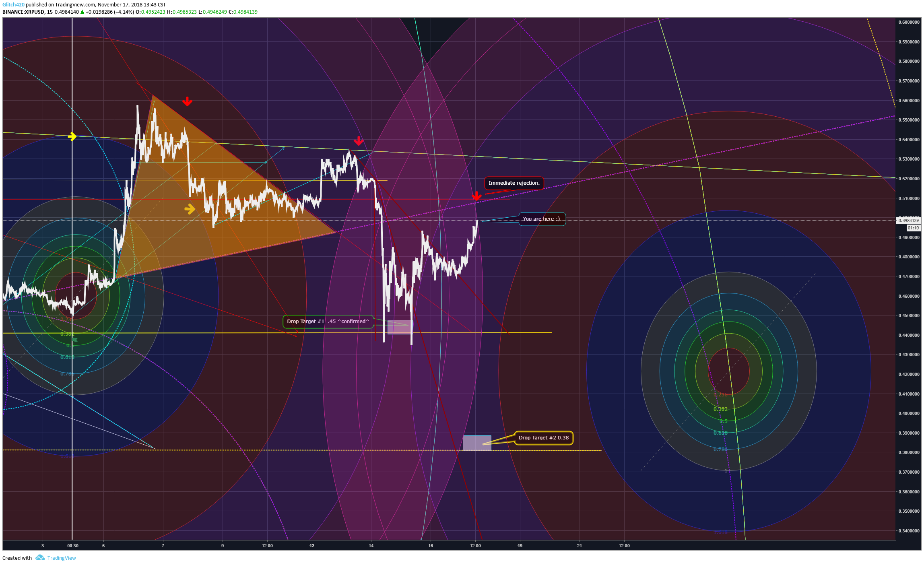Click the 0.3800000 price axis label
The image size is (924, 565).
[x=909, y=452]
